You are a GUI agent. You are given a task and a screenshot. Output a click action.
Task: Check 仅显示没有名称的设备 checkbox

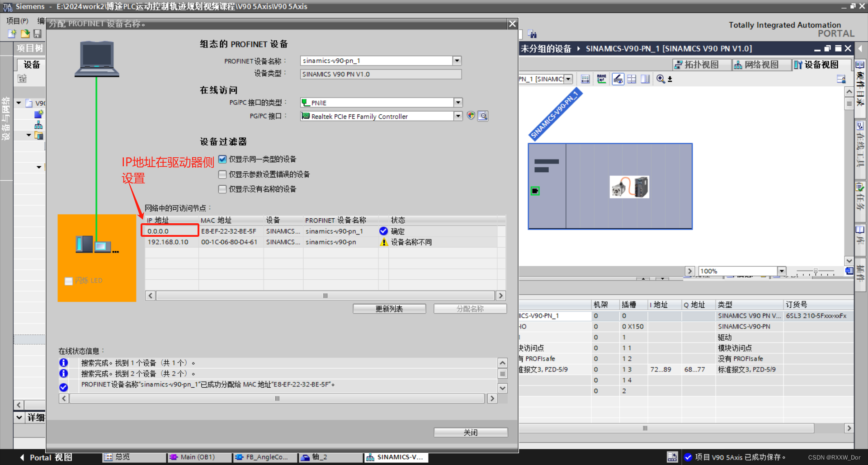pyautogui.click(x=222, y=189)
